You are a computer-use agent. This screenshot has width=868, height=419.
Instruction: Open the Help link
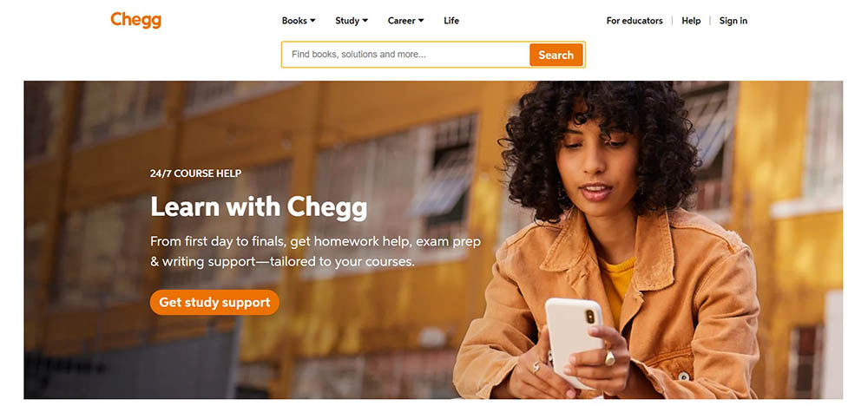pyautogui.click(x=691, y=21)
